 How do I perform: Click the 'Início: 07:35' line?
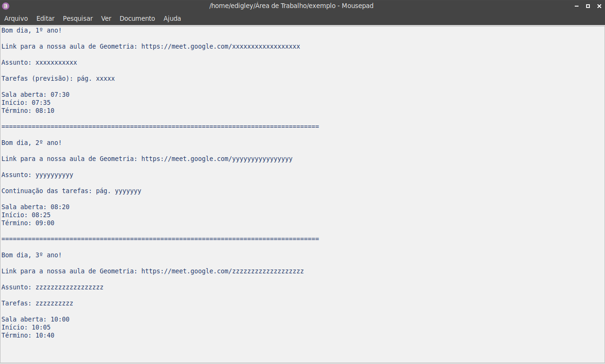click(x=26, y=102)
